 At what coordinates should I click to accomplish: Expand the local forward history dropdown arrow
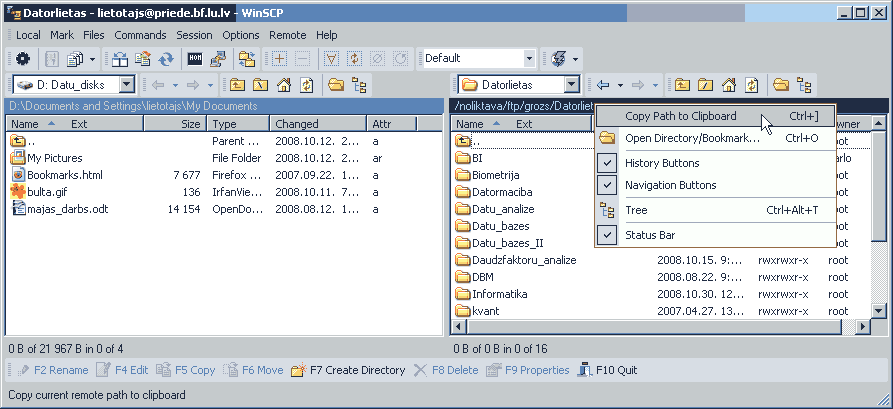[210, 85]
